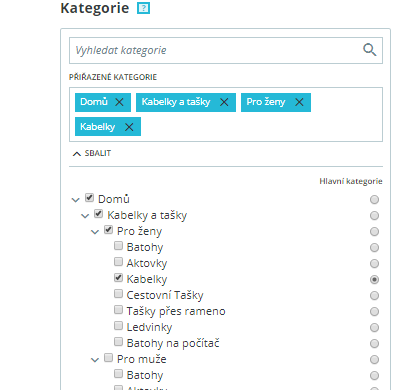Collapse the Pro muže node
The image size is (396, 390).
tap(95, 360)
